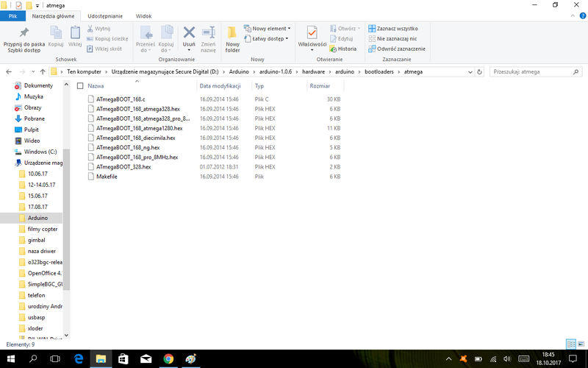This screenshot has height=368, width=588.
Task: Open the address bar history dropdown
Action: [x=470, y=72]
